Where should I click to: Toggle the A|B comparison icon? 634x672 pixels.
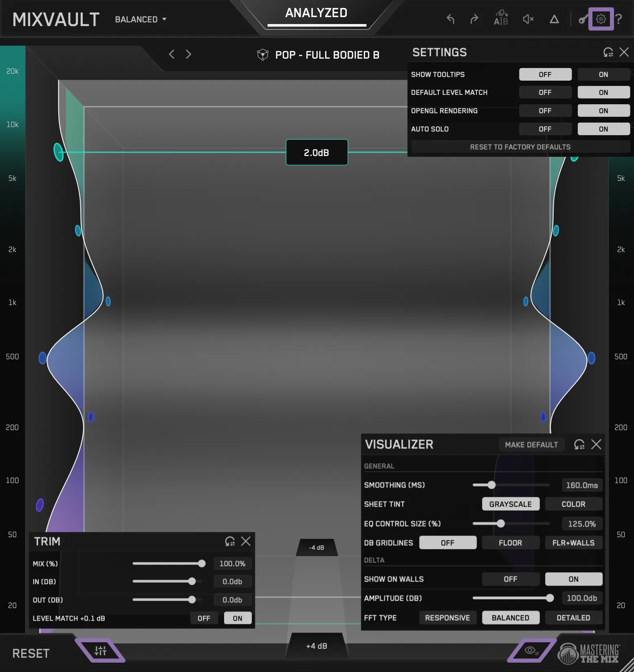501,18
